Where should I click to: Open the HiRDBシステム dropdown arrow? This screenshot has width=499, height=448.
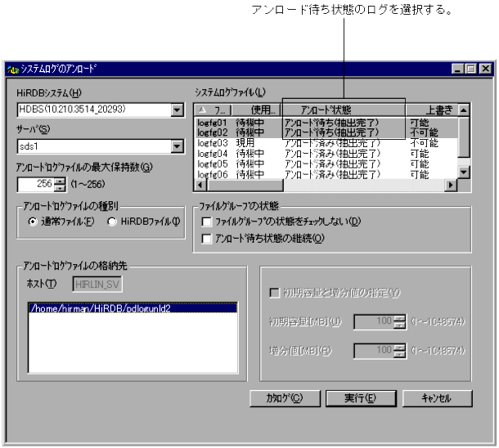pyautogui.click(x=177, y=110)
